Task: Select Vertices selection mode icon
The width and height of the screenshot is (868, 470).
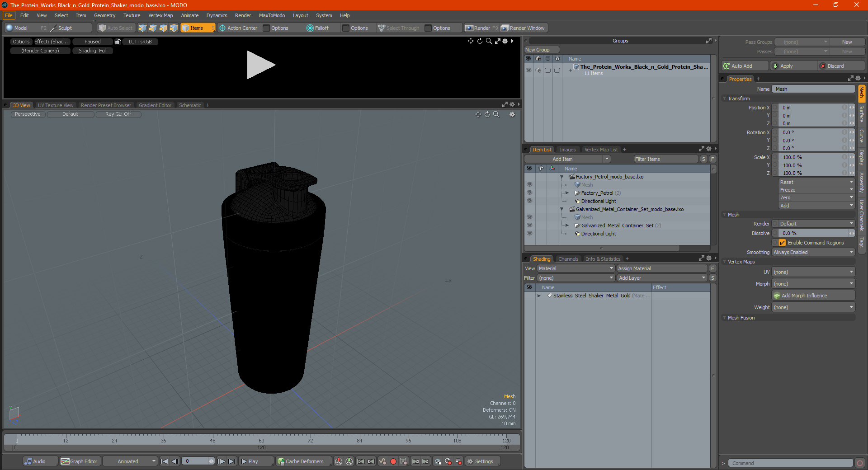Action: click(142, 28)
